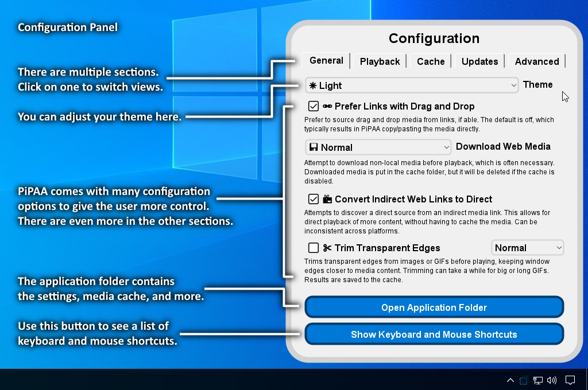
Task: Disable Convert Indirect Web Links to Direct
Action: 314,199
